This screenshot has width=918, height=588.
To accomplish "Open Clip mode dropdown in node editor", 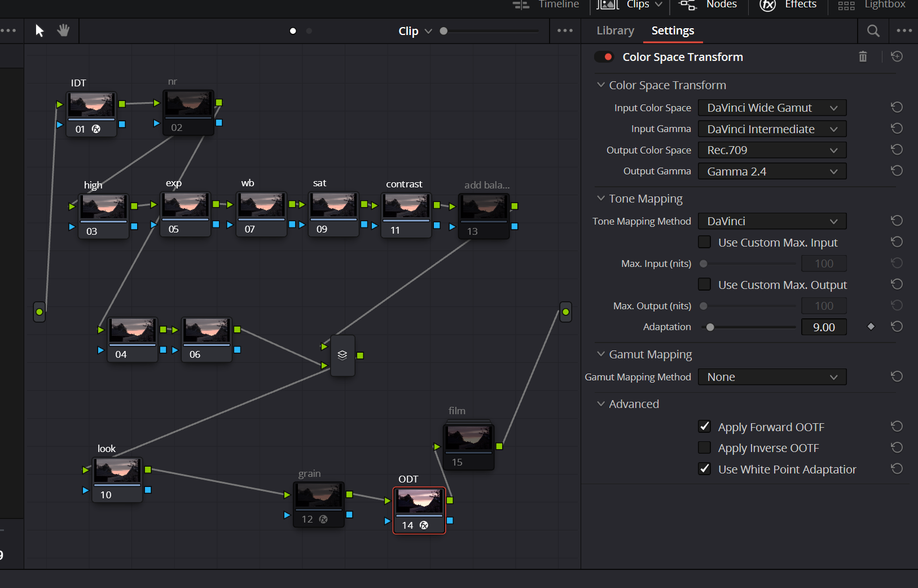I will pyautogui.click(x=415, y=31).
